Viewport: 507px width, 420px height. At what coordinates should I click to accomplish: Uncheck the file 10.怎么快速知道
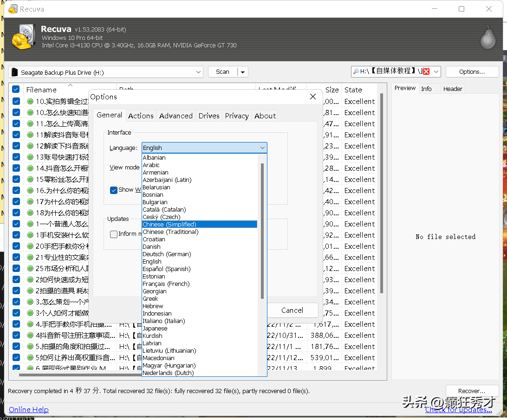(x=16, y=112)
